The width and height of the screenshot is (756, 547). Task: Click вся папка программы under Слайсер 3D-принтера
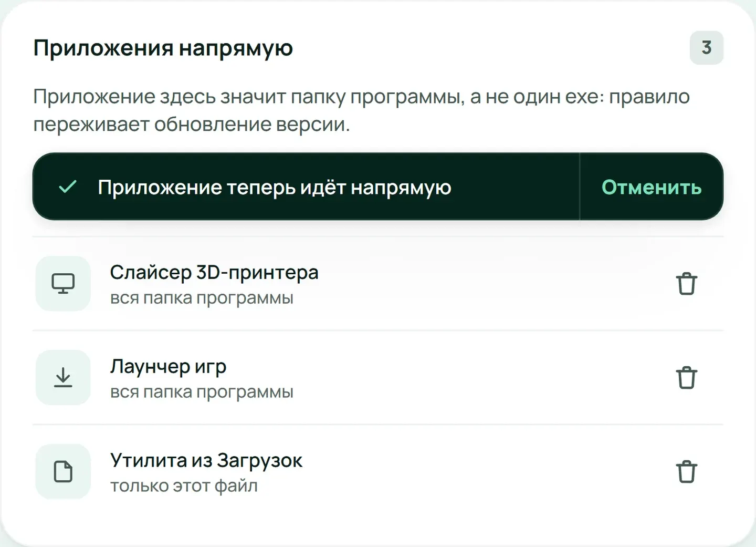click(202, 298)
